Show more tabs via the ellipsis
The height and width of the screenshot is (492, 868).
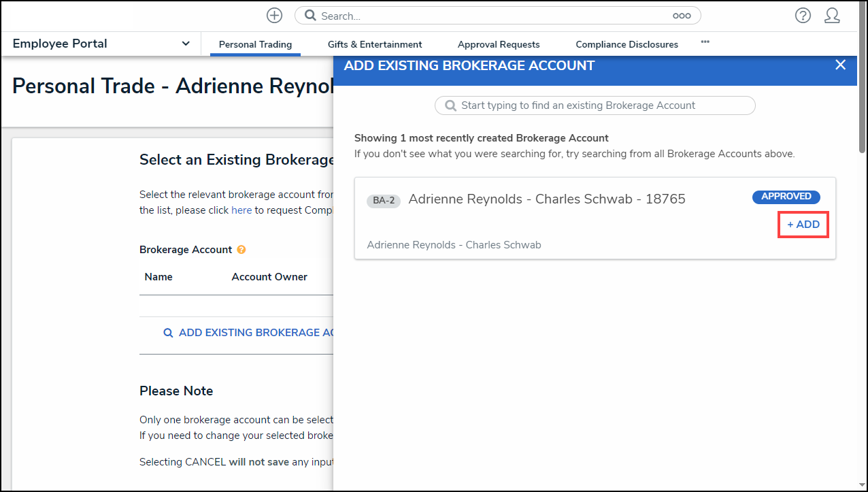[705, 42]
